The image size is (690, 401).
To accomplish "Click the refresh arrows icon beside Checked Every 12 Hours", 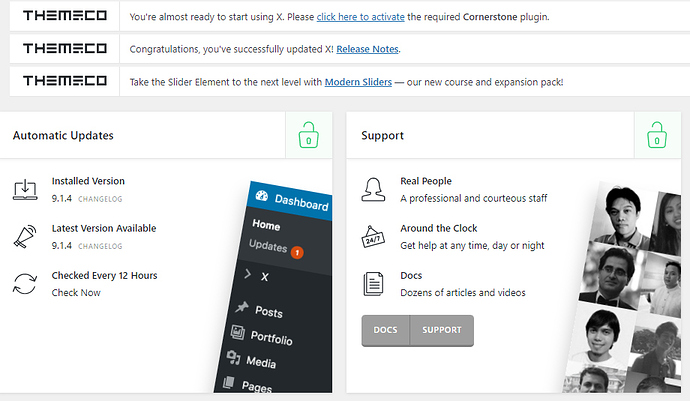I will [25, 283].
